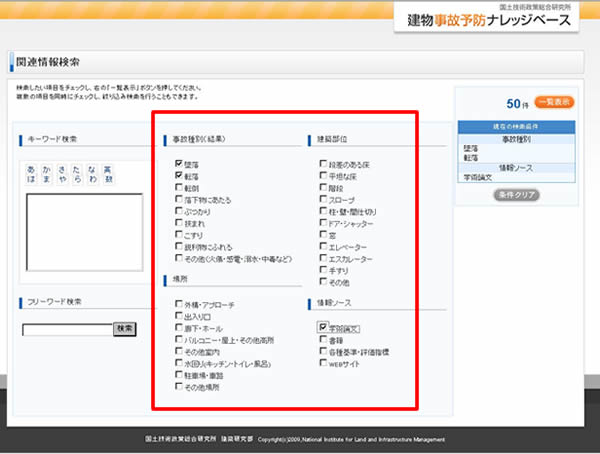This screenshot has width=600, height=454.
Task: Click inside the keyword list box
Action: 85,232
